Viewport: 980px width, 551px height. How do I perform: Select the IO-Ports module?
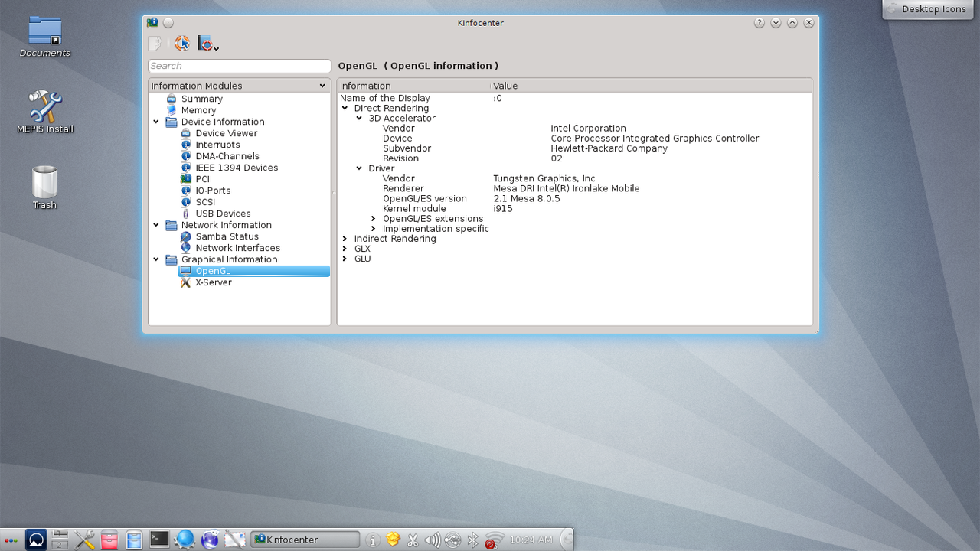click(x=212, y=191)
